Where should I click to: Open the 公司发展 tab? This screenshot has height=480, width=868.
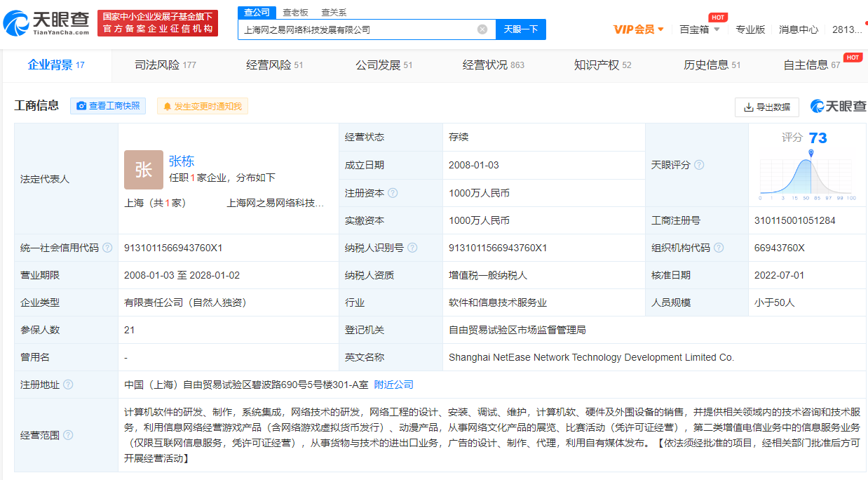(x=384, y=65)
